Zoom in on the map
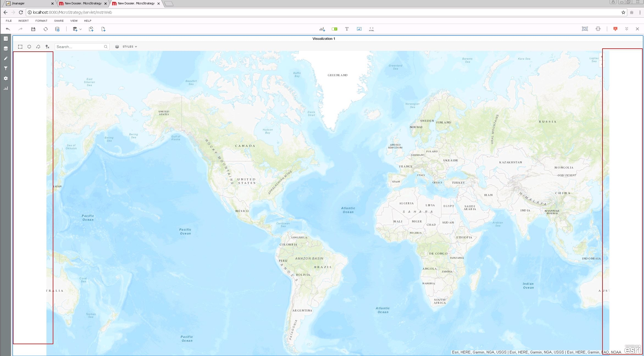The width and height of the screenshot is (644, 356). click(602, 57)
